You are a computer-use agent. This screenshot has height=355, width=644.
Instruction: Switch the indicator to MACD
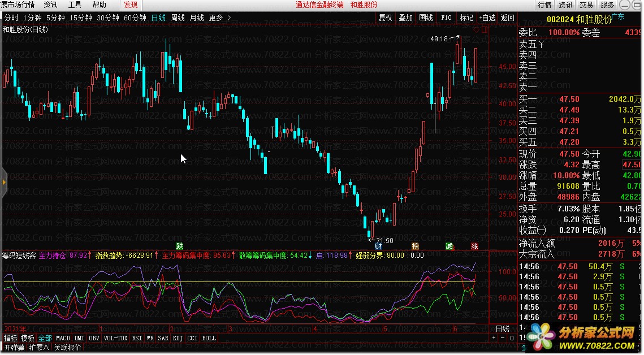pos(63,338)
